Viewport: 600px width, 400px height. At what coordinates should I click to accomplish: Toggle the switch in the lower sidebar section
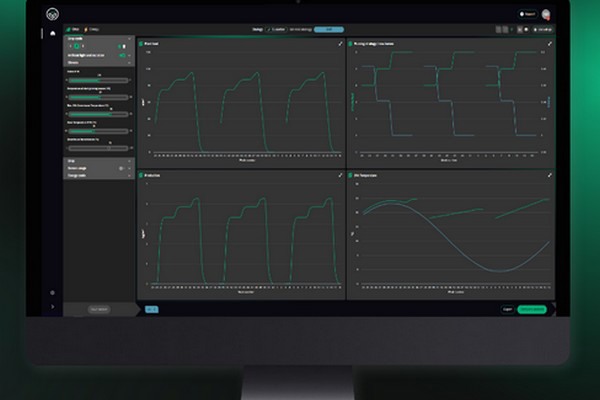(122, 169)
